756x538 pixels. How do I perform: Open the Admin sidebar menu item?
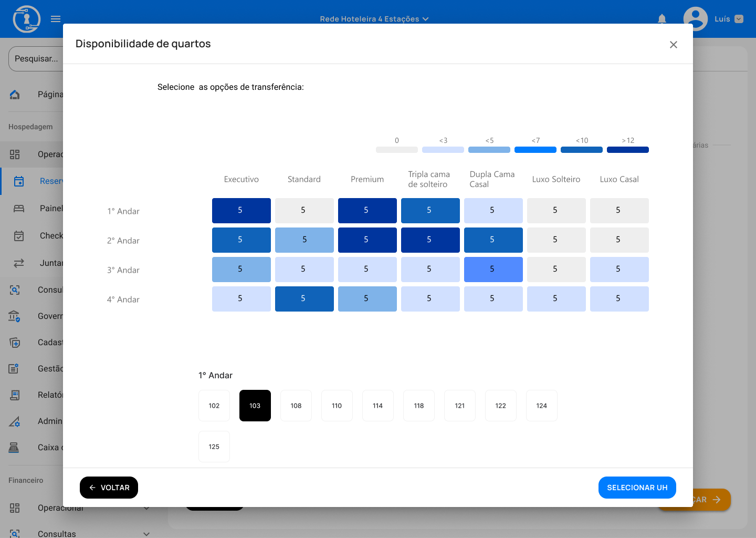(x=50, y=421)
